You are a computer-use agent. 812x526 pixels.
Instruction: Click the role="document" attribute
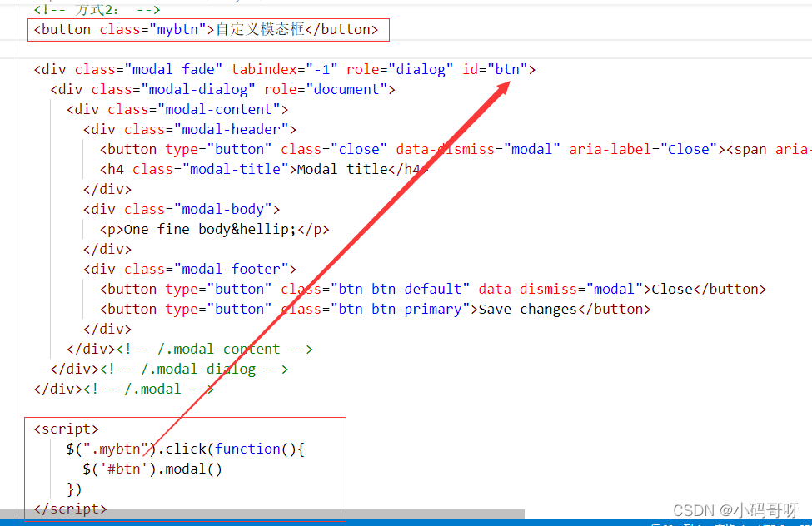pyautogui.click(x=326, y=90)
